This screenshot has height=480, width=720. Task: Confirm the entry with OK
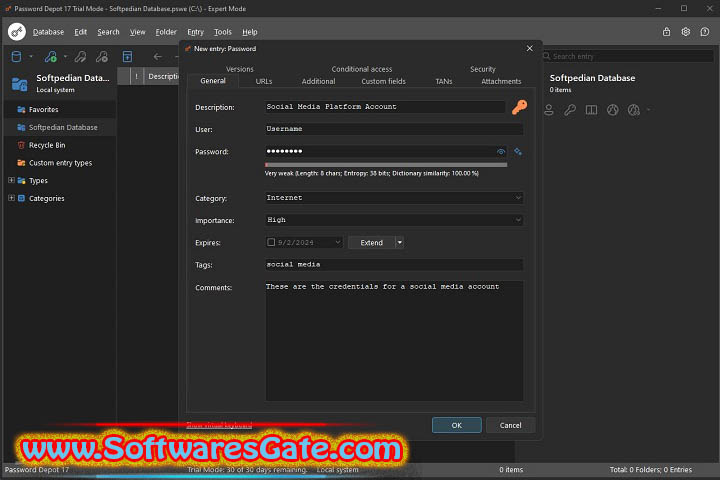tap(456, 425)
